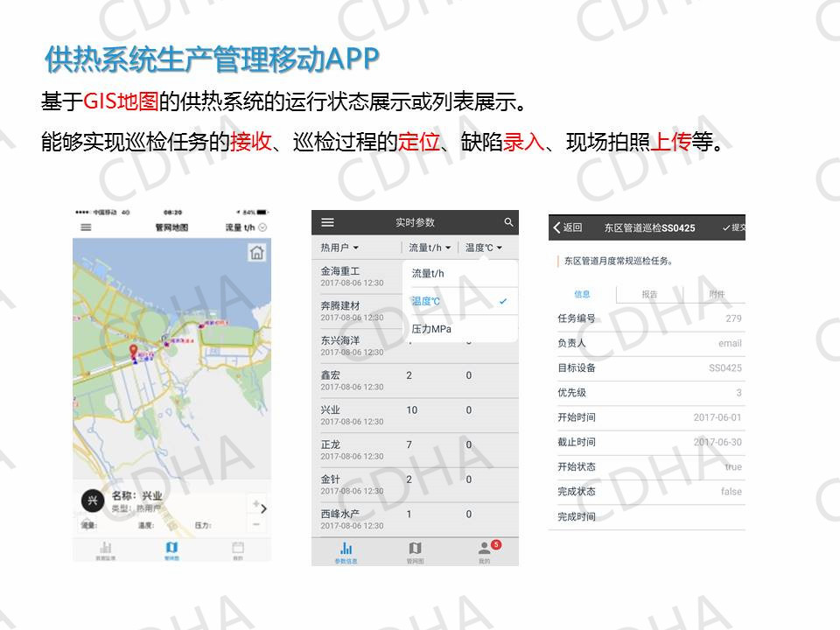Select the 参数信息 bottom tab
Image resolution: width=840 pixels, height=630 pixels.
point(346,552)
